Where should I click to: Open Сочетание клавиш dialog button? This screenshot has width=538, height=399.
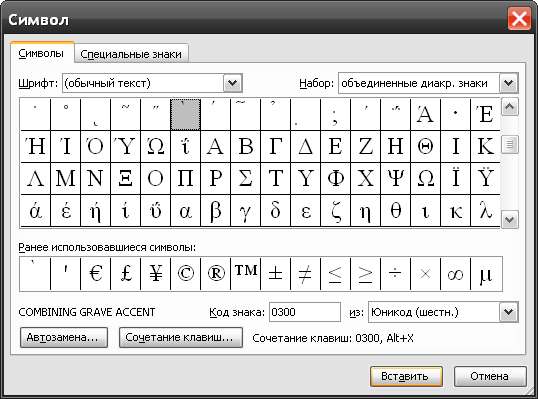pos(181,338)
